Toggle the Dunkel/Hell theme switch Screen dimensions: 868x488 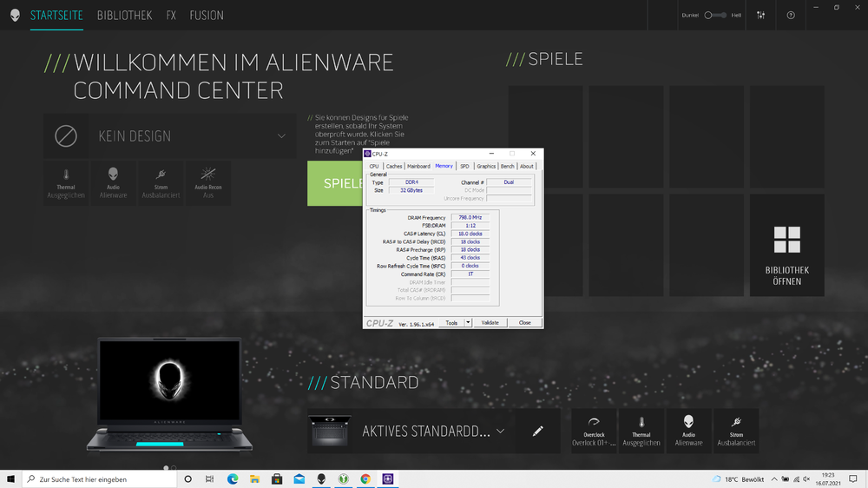pyautogui.click(x=716, y=15)
